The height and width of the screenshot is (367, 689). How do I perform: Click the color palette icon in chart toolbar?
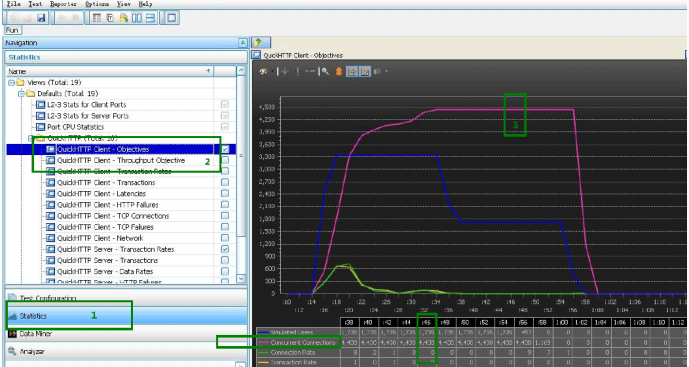click(x=263, y=71)
